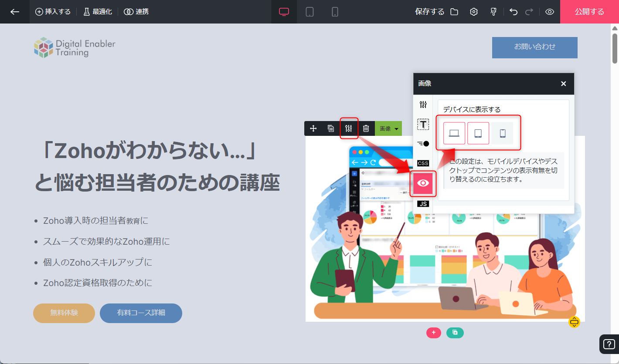
Task: Open the settings gear in top bar
Action: [474, 12]
